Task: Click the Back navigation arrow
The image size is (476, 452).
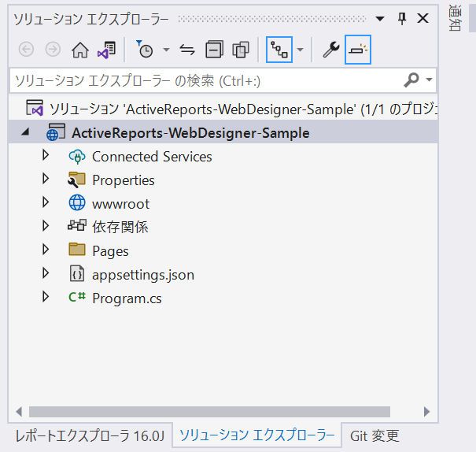Action: [x=26, y=50]
